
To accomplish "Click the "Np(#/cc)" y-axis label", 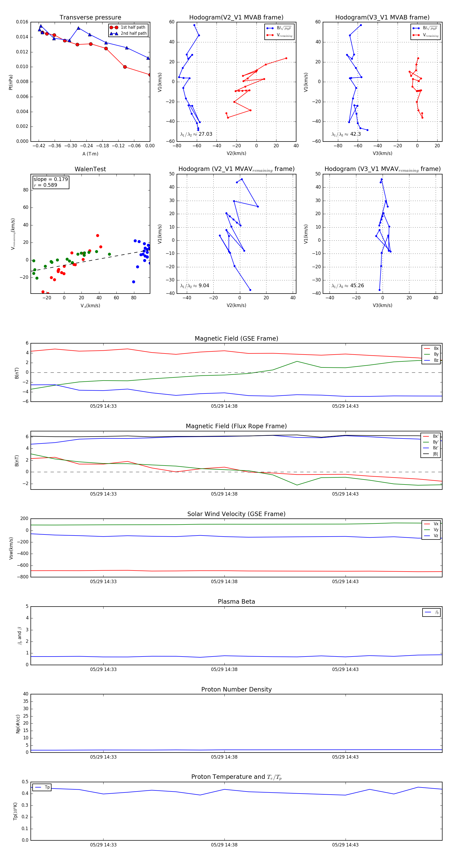I will [18, 723].
